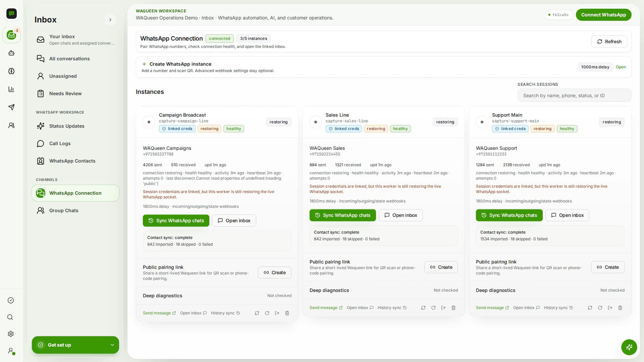Open the settings gear rail icon
Screen dimensions: 644x362
tap(11, 334)
